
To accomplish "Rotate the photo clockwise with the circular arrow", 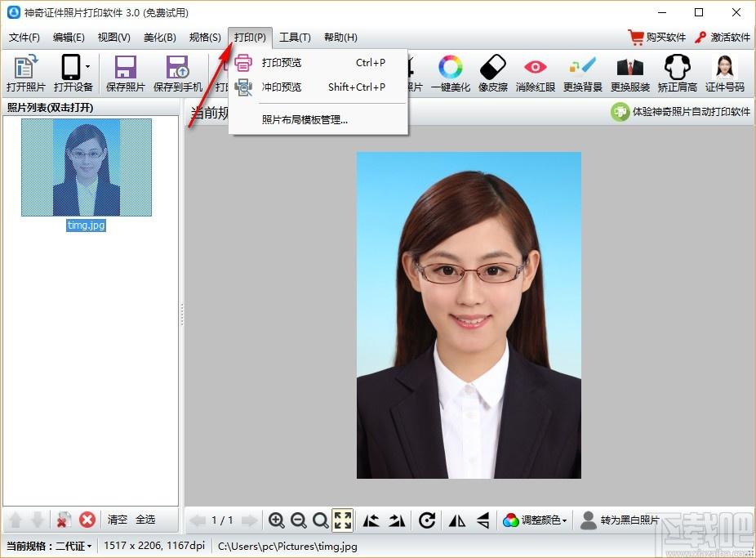I will pos(427,520).
